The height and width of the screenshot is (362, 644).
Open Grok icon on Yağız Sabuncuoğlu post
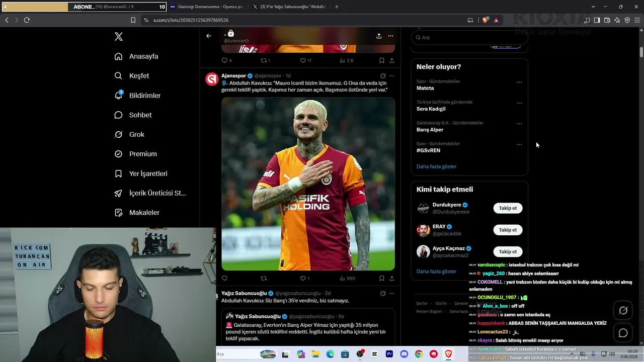tap(383, 293)
